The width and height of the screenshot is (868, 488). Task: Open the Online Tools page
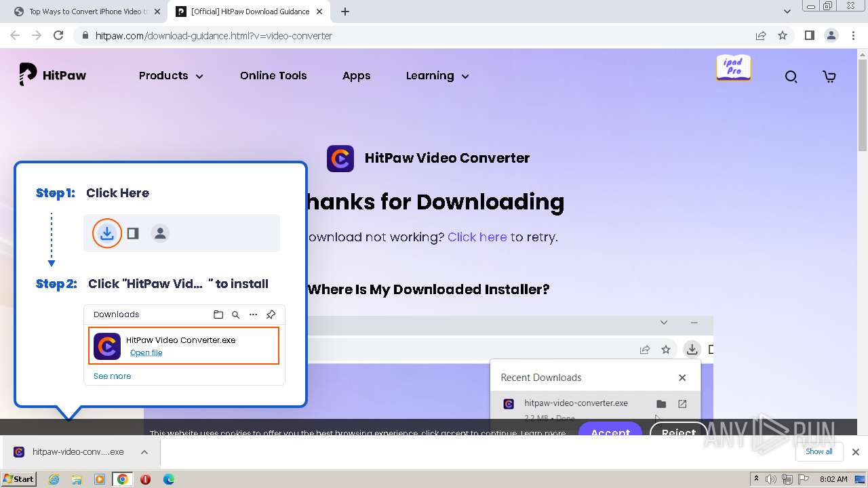click(273, 76)
